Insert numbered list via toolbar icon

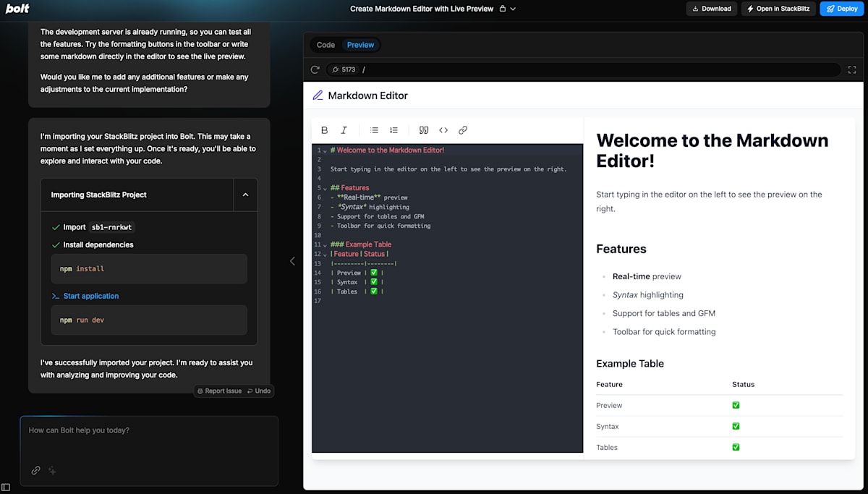pos(393,130)
